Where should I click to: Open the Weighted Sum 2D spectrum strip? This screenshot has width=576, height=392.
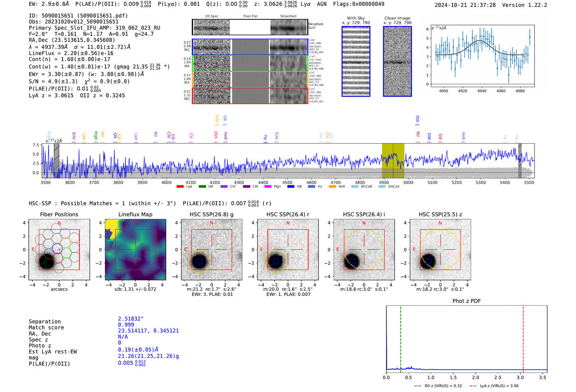tap(250, 27)
